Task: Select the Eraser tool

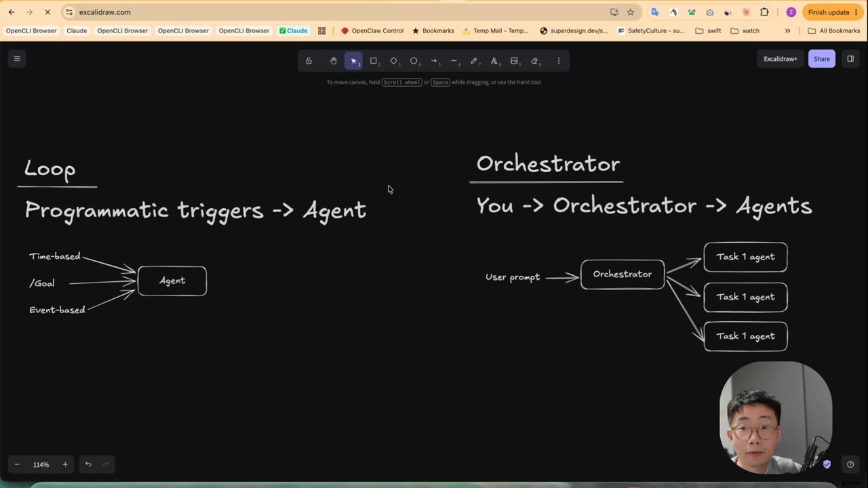Action: 534,61
